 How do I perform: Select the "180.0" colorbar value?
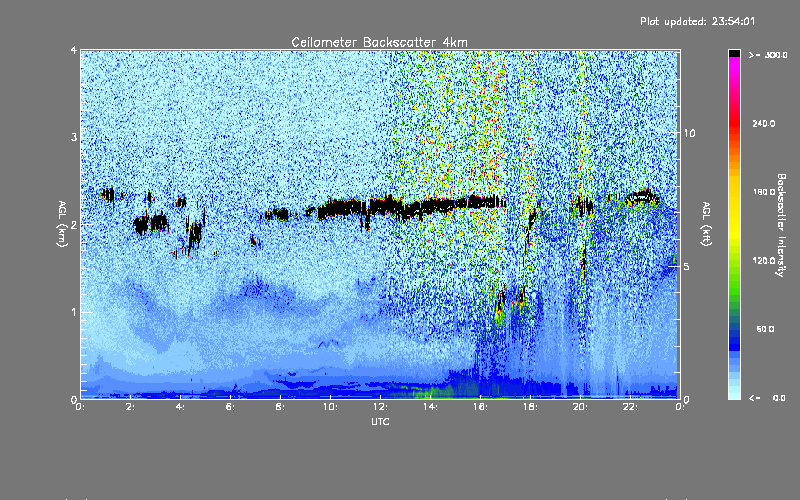(764, 192)
